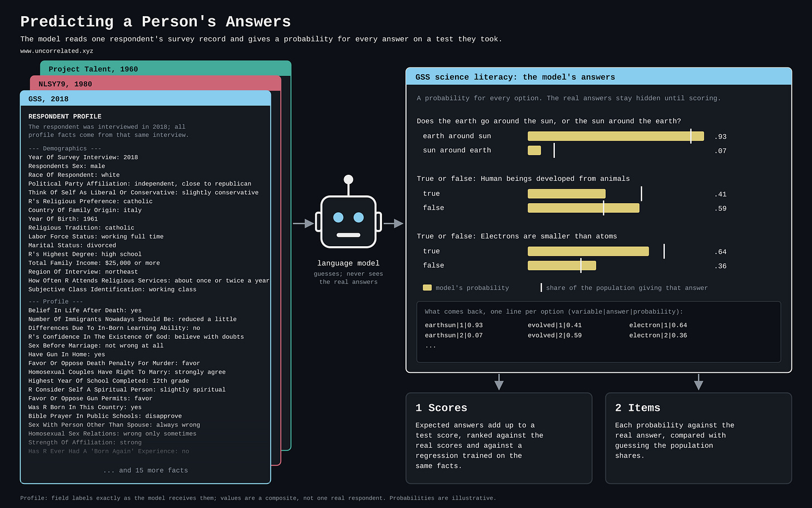Click the .93 probability value

coord(721,137)
